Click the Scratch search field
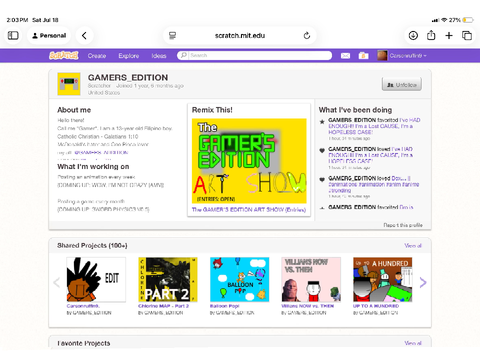The height and width of the screenshot is (360, 480). [x=255, y=55]
